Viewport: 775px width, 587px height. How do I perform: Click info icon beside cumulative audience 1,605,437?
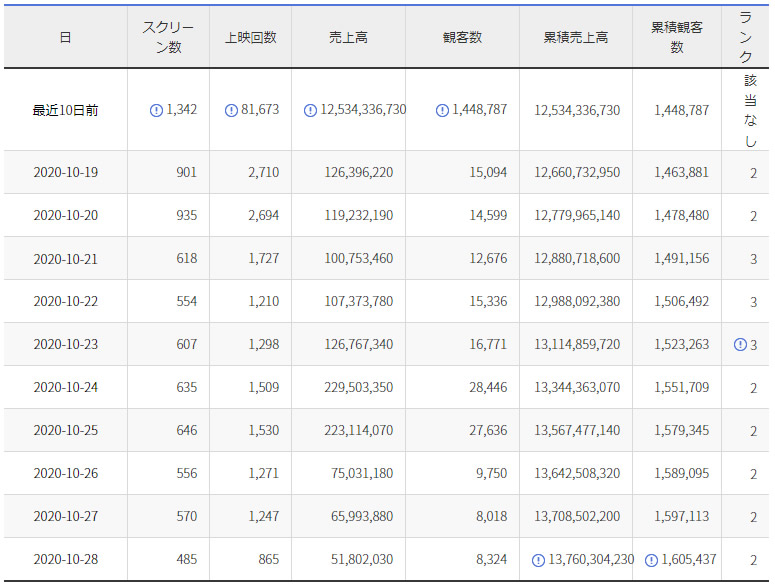pos(652,561)
